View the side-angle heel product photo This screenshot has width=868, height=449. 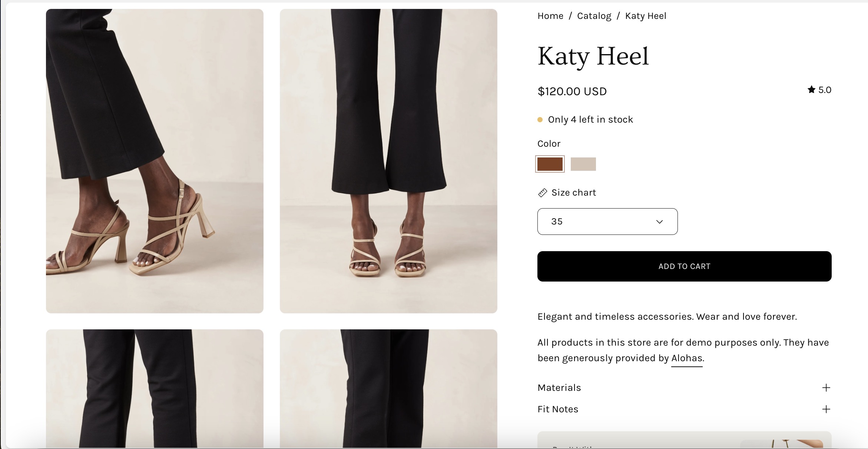[x=155, y=161]
